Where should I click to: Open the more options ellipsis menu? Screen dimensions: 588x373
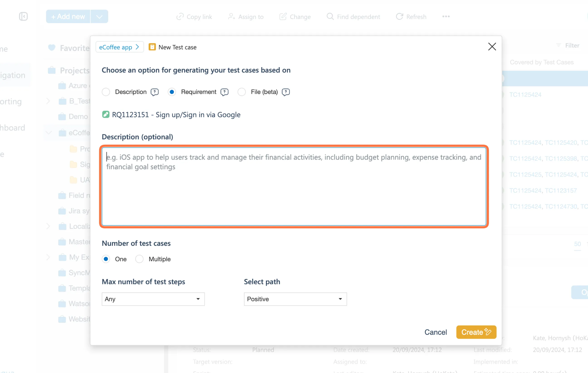click(x=446, y=17)
